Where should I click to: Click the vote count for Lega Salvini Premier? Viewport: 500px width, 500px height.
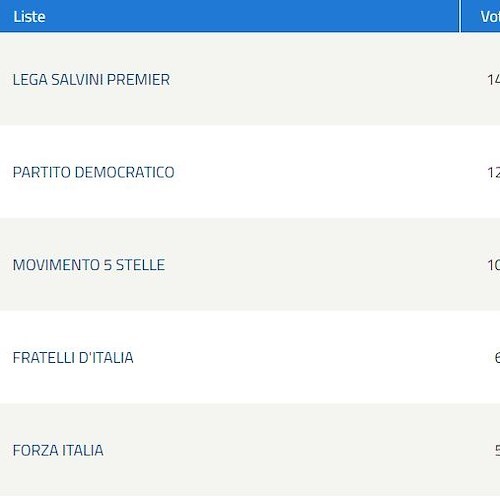tap(494, 80)
